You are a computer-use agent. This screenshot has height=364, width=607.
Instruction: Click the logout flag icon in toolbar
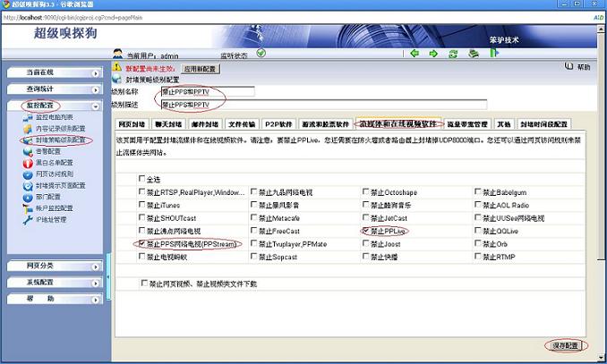493,54
